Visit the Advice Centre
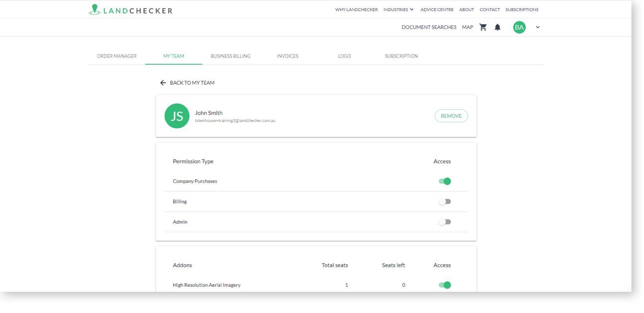 click(437, 9)
